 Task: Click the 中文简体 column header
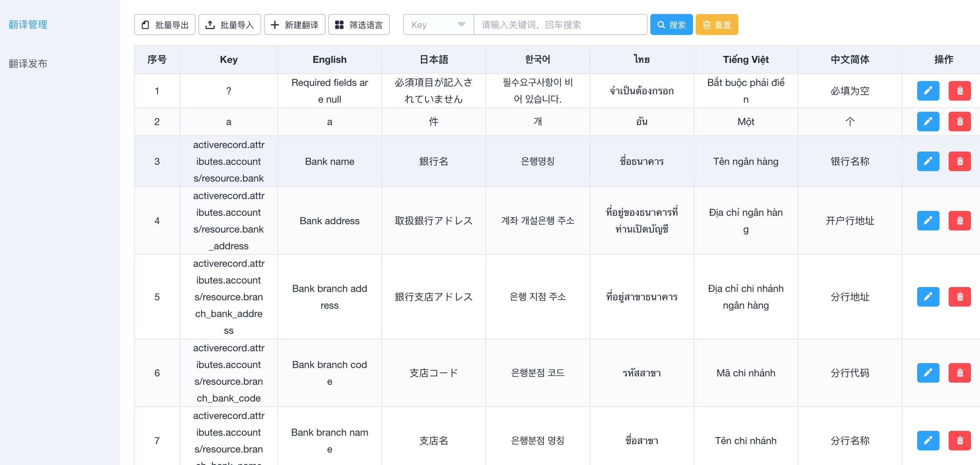pyautogui.click(x=850, y=60)
